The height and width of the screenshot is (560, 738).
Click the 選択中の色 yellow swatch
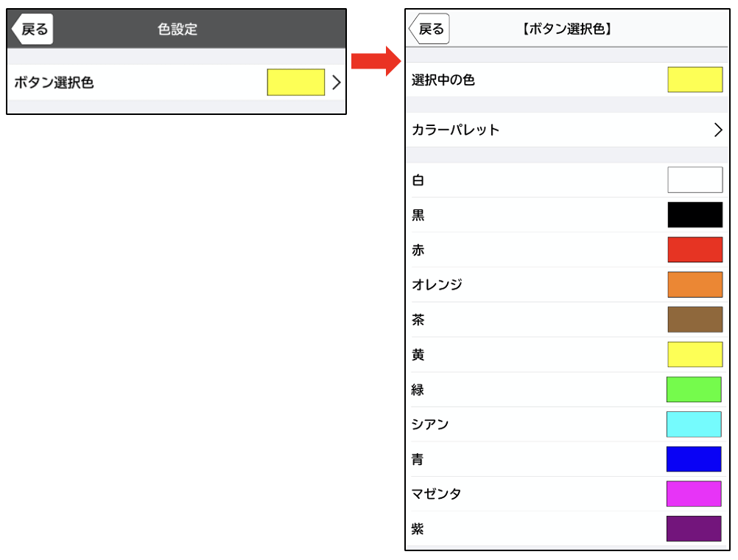point(695,80)
